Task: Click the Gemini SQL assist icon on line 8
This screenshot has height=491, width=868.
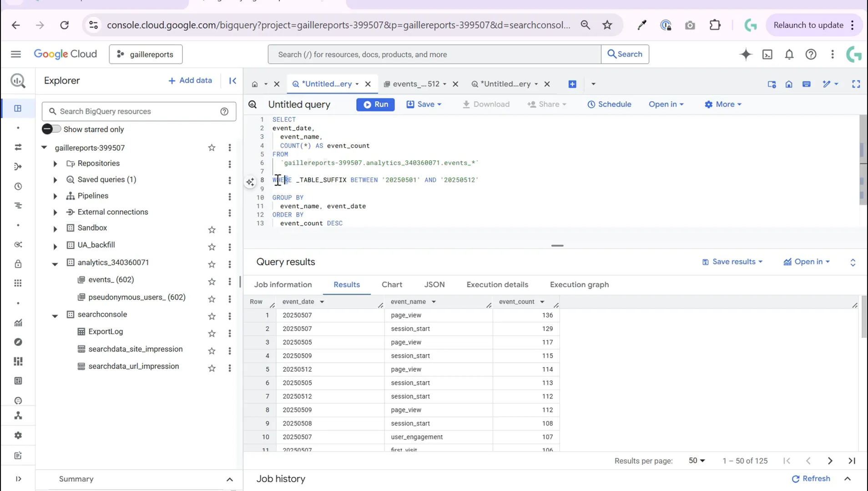Action: pyautogui.click(x=250, y=182)
